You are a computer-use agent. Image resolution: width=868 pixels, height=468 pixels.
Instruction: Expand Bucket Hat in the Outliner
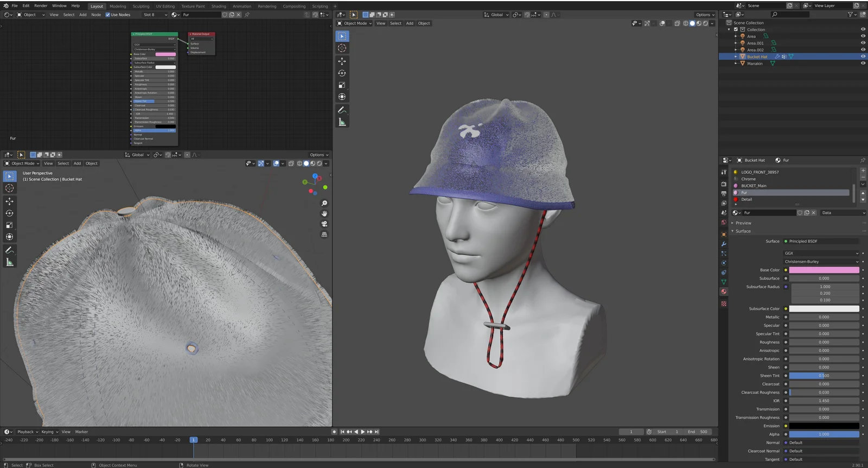tap(736, 56)
